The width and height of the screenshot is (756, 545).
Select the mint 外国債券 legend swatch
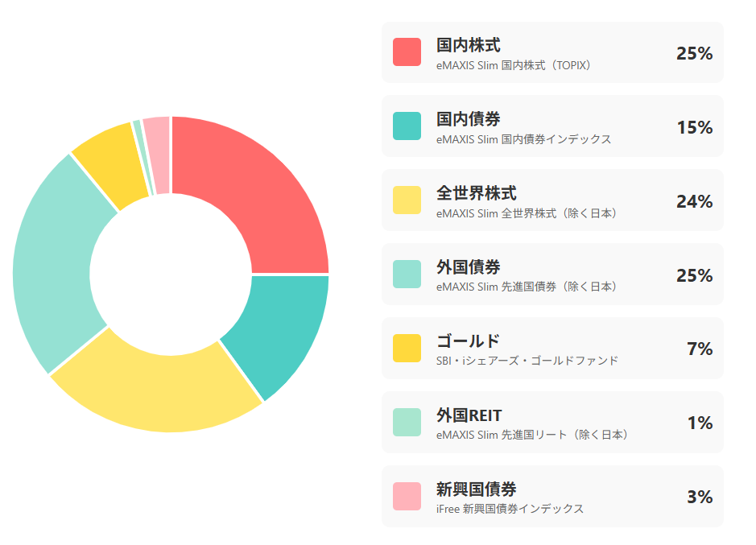tap(407, 275)
